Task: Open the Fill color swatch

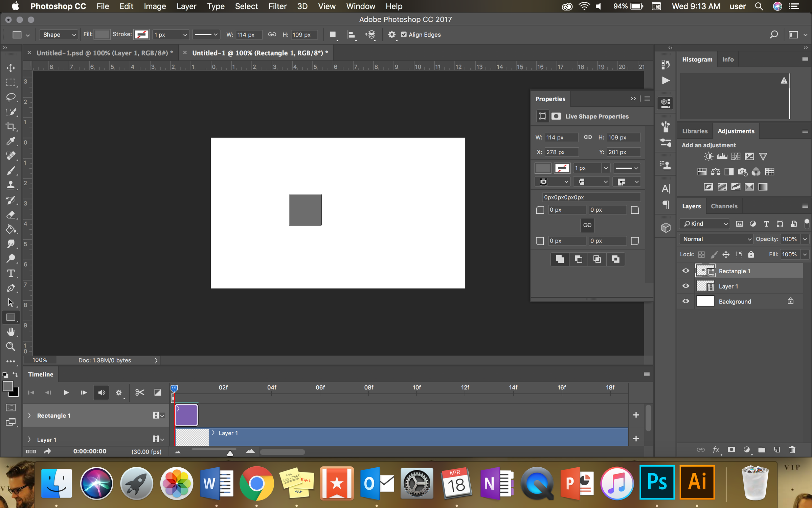Action: (101, 34)
